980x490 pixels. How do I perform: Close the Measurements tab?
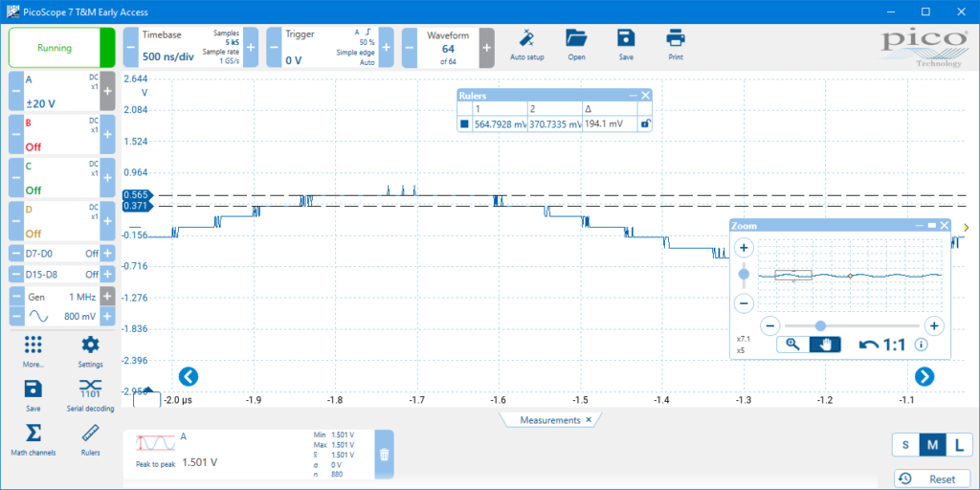[x=589, y=420]
